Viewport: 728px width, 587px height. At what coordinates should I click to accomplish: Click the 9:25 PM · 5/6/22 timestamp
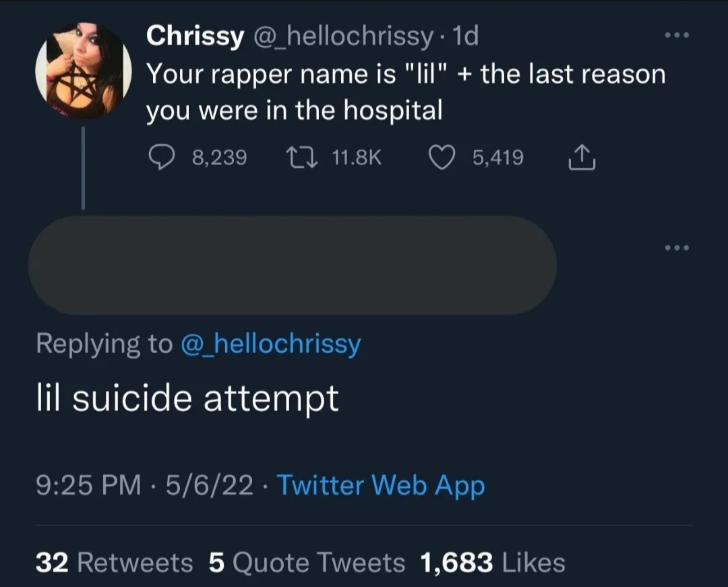coord(144,485)
